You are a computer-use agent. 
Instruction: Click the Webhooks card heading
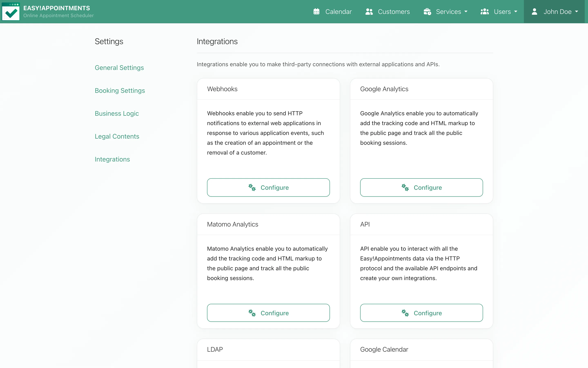click(222, 89)
